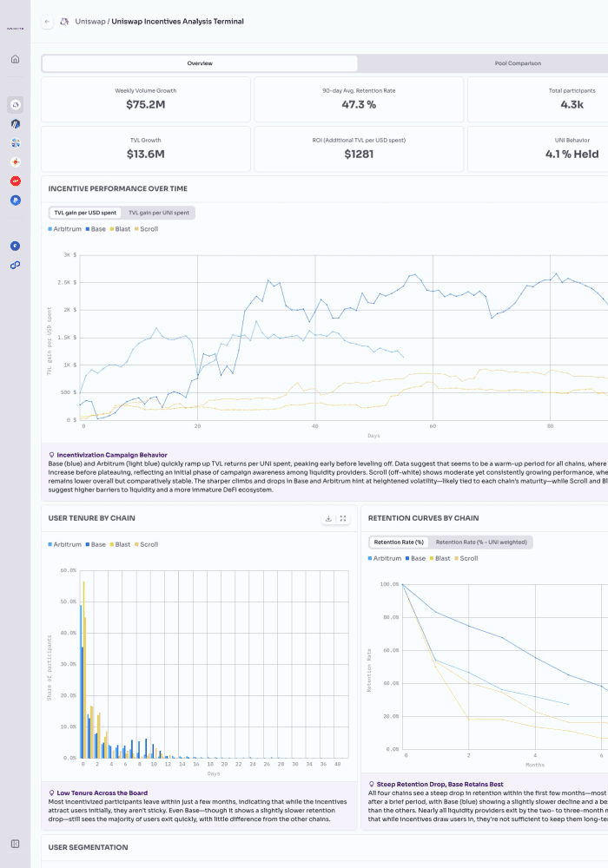Click Steep Retention Drop, Base Retains Best title

coord(439,785)
